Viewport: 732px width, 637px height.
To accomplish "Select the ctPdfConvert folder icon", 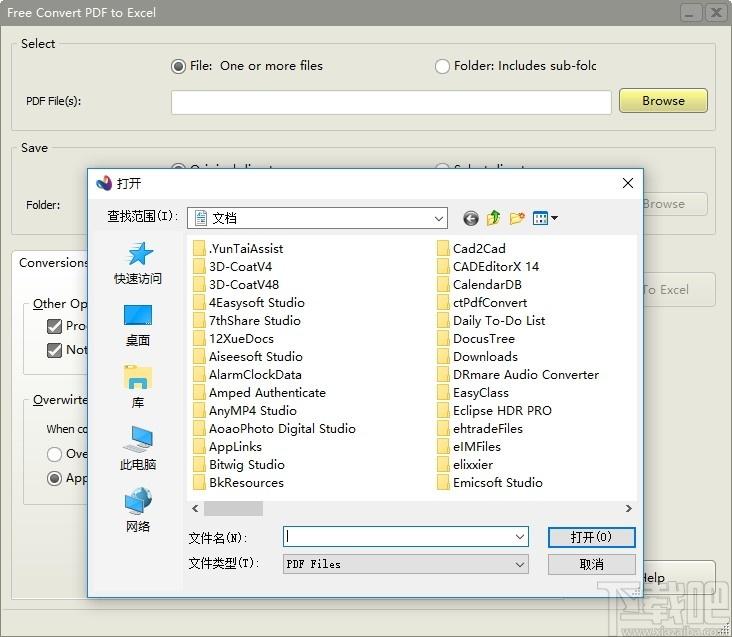I will (443, 302).
